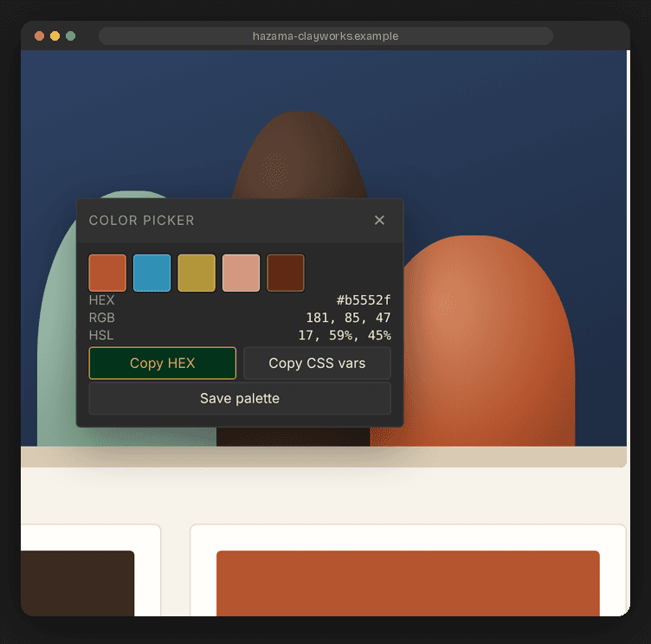The width and height of the screenshot is (651, 644).
Task: Click the HSL label
Action: tap(101, 335)
